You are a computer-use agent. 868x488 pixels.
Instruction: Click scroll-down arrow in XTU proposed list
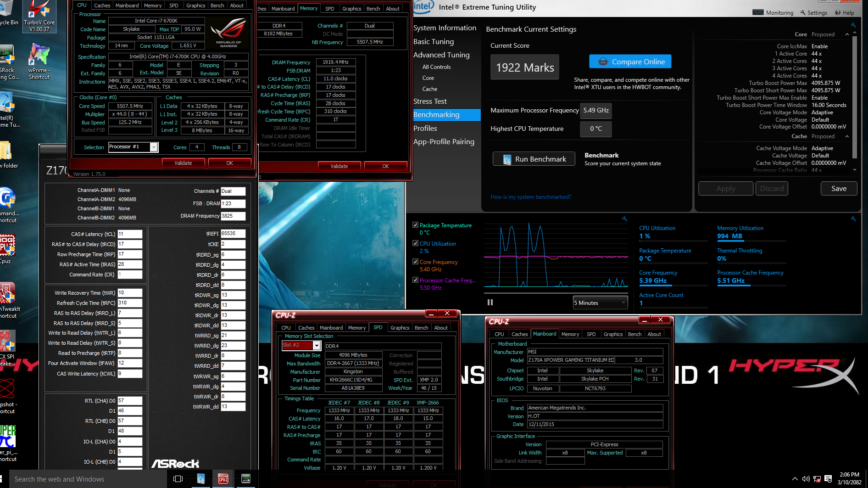point(855,170)
